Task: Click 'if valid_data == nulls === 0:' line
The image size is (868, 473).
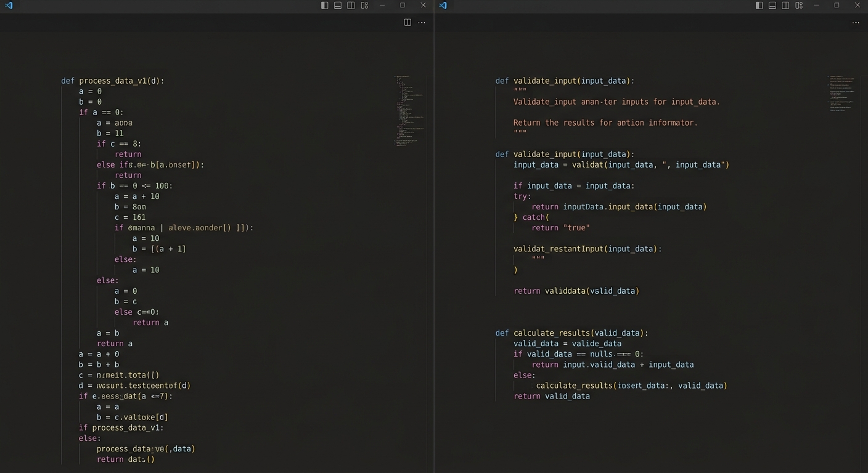Action: tap(578, 354)
